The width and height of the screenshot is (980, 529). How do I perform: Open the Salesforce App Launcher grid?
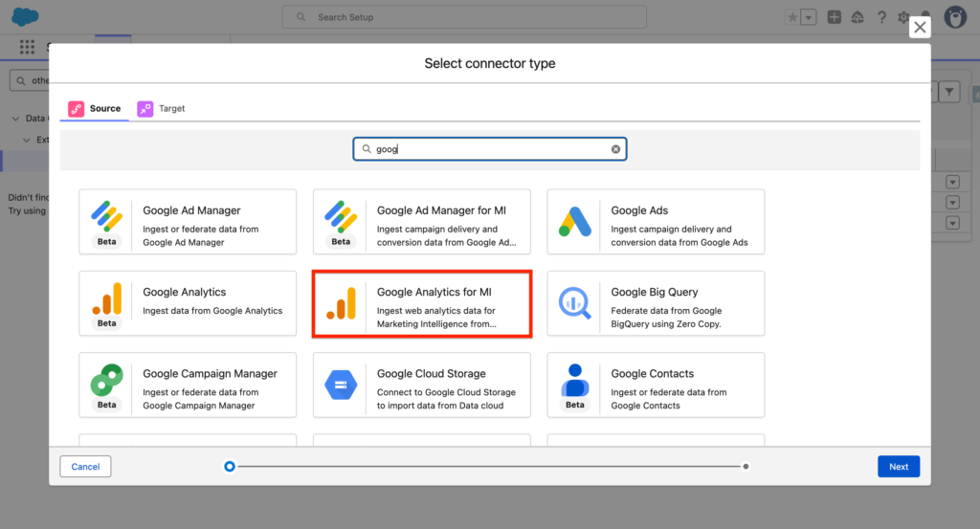point(27,47)
